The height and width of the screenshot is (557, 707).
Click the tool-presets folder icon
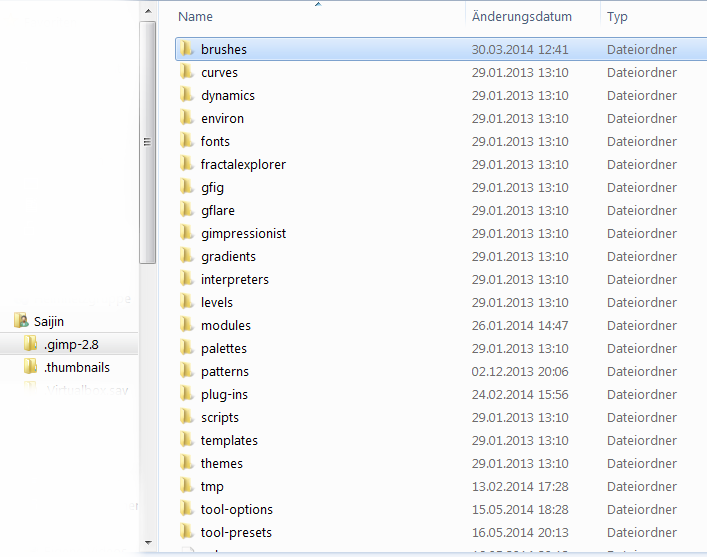point(186,532)
